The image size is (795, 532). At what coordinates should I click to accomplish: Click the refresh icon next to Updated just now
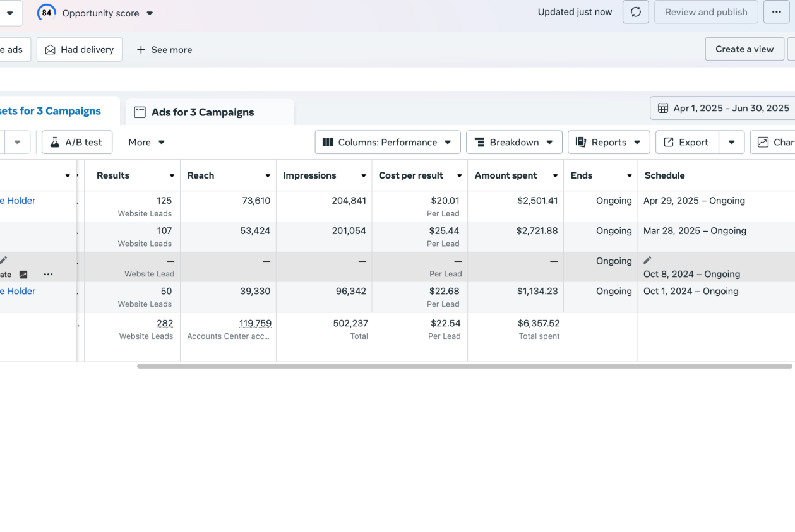pyautogui.click(x=636, y=12)
